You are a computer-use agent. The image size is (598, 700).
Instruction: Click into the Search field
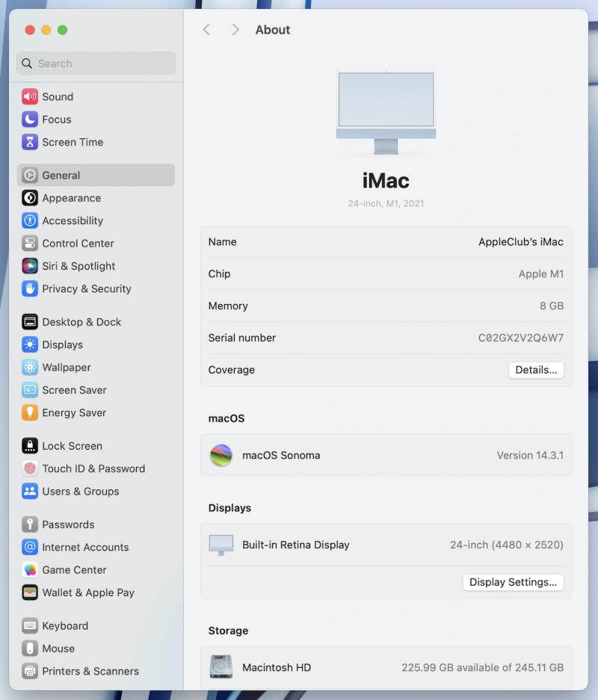[x=96, y=64]
